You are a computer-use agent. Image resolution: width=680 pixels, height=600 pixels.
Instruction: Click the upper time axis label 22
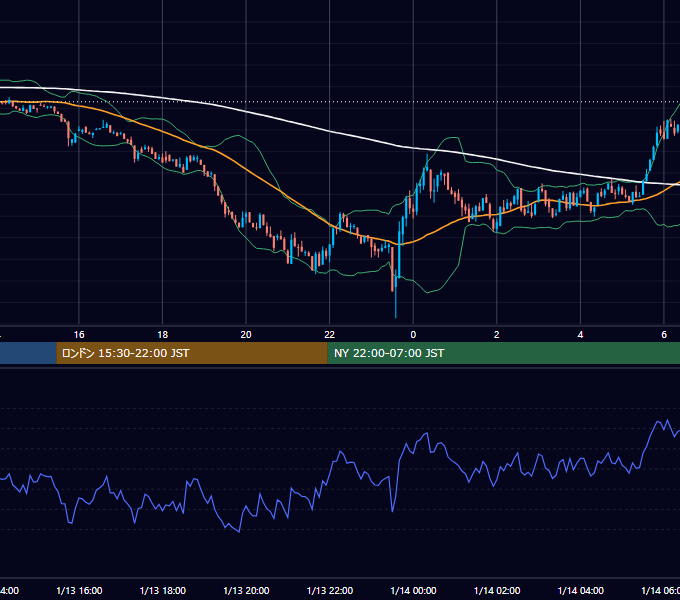[x=330, y=335]
